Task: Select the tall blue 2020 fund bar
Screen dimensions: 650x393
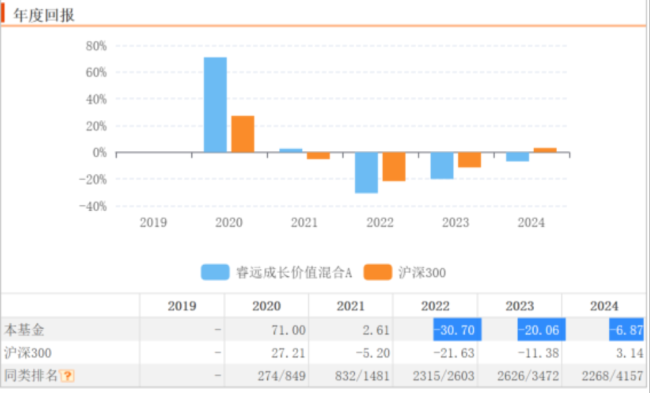Action: (215, 105)
